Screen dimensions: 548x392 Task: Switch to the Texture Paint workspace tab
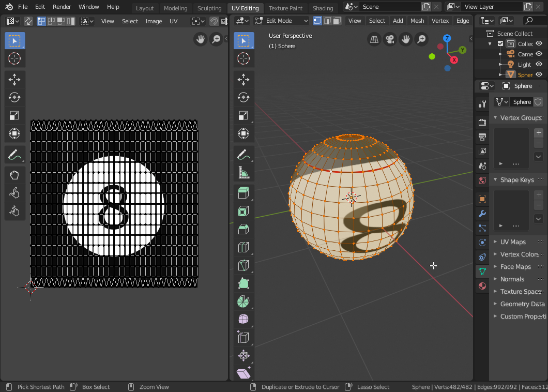(x=285, y=8)
